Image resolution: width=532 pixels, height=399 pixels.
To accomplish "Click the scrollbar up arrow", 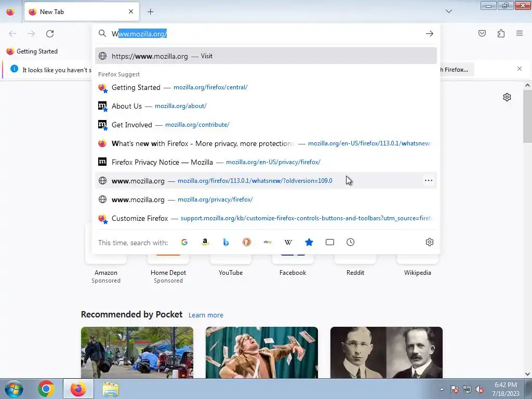I will (x=527, y=86).
